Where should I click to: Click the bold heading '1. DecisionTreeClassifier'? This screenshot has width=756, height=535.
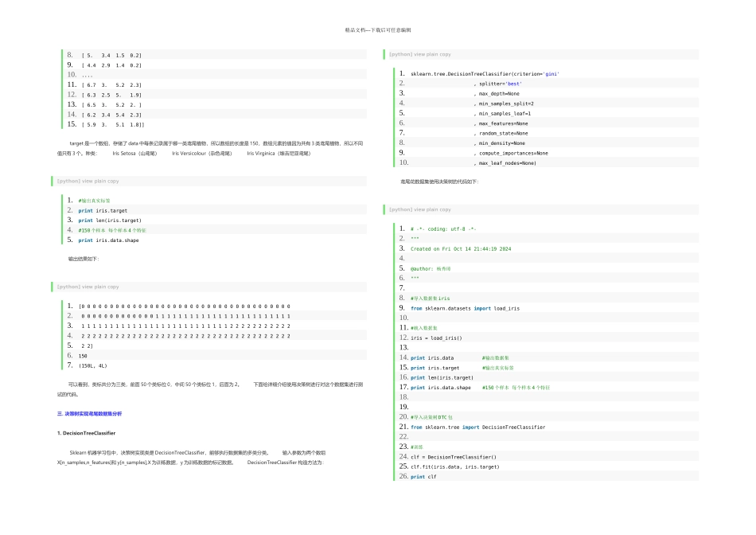[x=86, y=433]
